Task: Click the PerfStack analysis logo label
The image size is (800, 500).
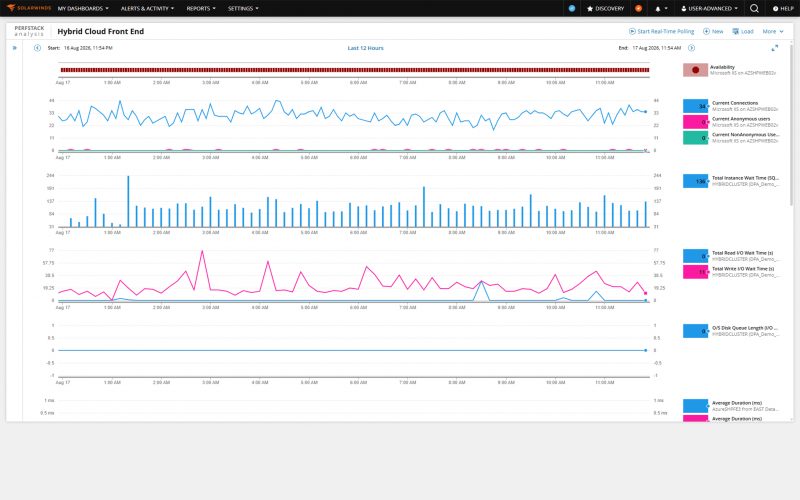Action: tap(29, 31)
